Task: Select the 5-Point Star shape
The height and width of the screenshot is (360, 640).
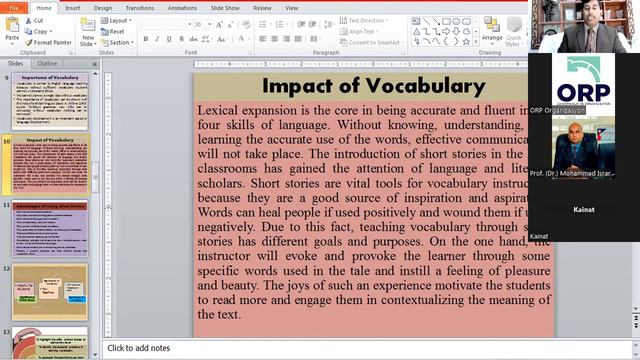Action: click(x=466, y=41)
